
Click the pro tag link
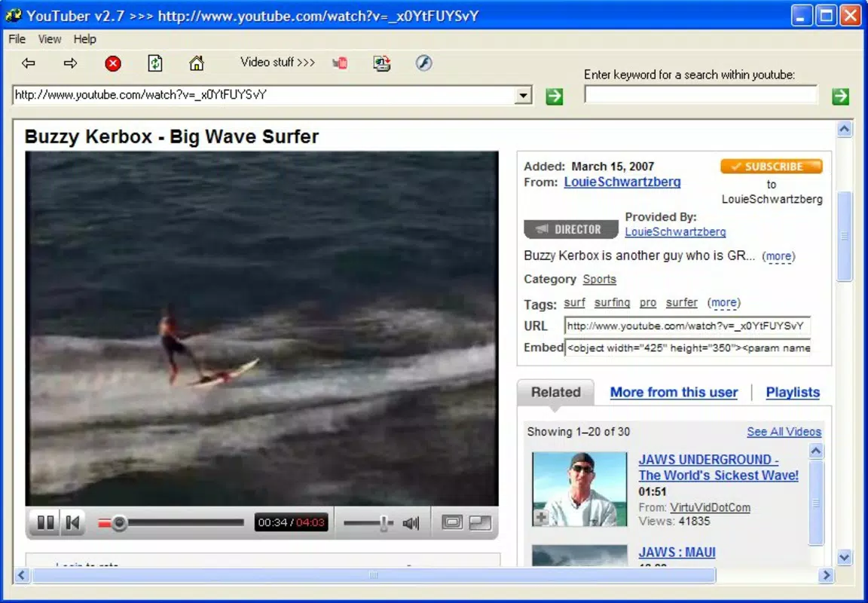[648, 303]
